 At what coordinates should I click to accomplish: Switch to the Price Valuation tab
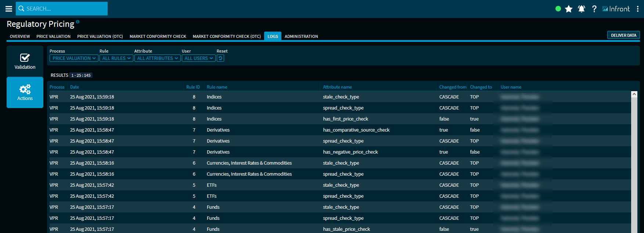54,36
